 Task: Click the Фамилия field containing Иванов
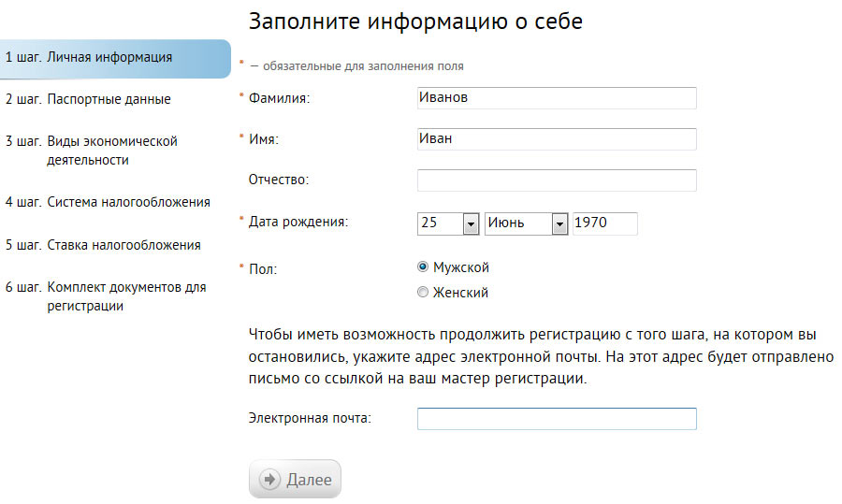pos(556,98)
